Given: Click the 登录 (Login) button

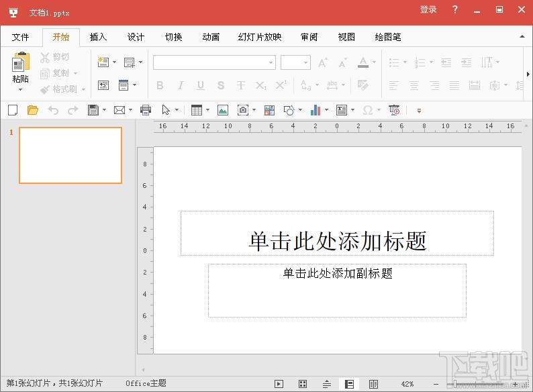Looking at the screenshot, I should coord(428,9).
